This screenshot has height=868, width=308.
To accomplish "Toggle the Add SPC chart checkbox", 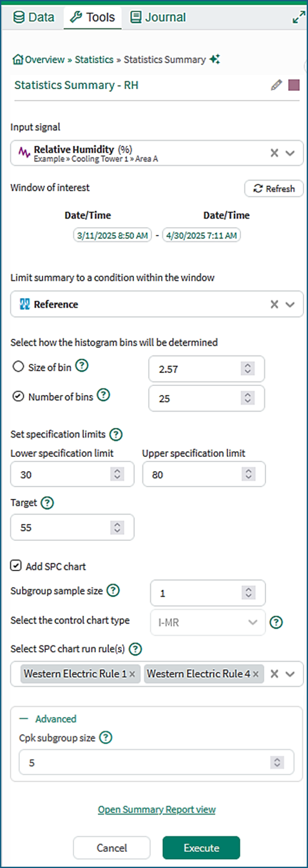I will point(16,567).
